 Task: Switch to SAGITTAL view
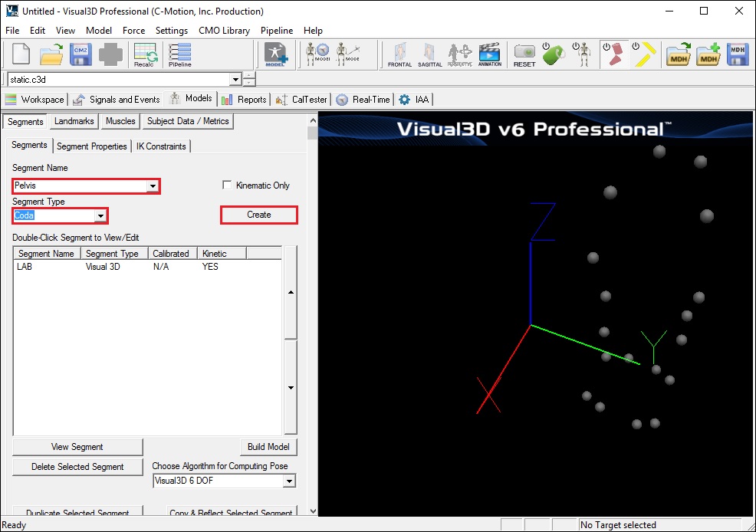[429, 54]
